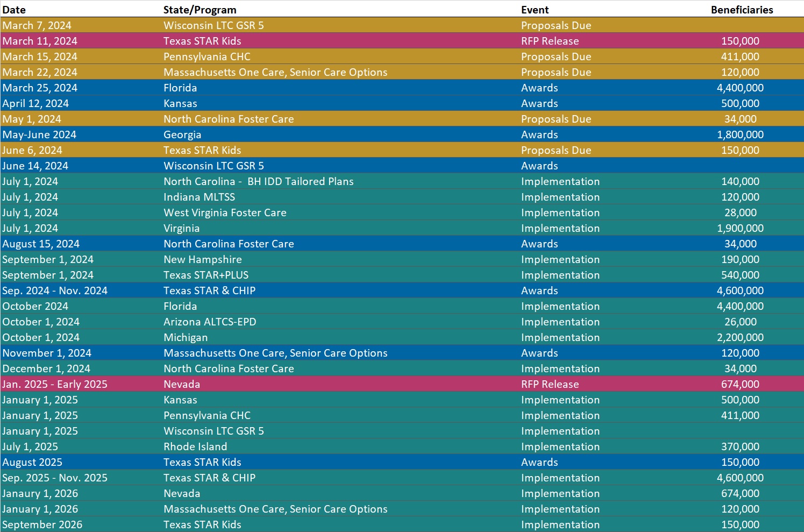This screenshot has height=532, width=804.
Task: Select the September 2026 date cell
Action: point(42,524)
